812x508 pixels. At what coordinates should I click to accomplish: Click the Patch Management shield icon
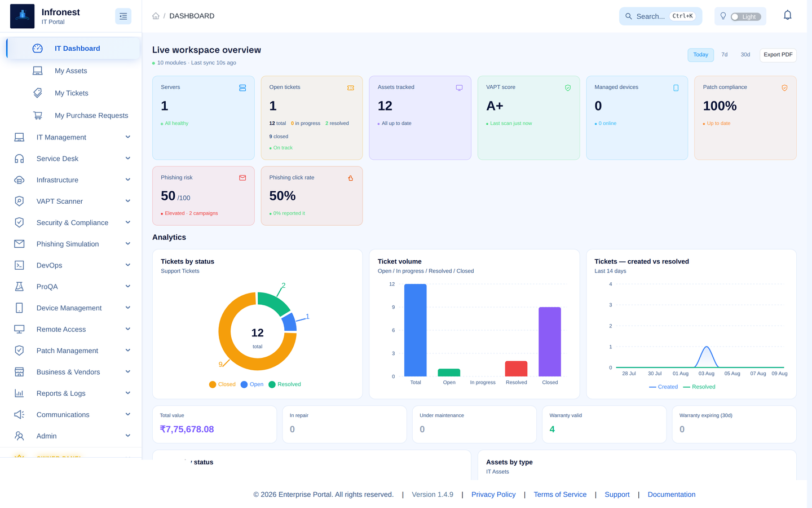click(19, 351)
